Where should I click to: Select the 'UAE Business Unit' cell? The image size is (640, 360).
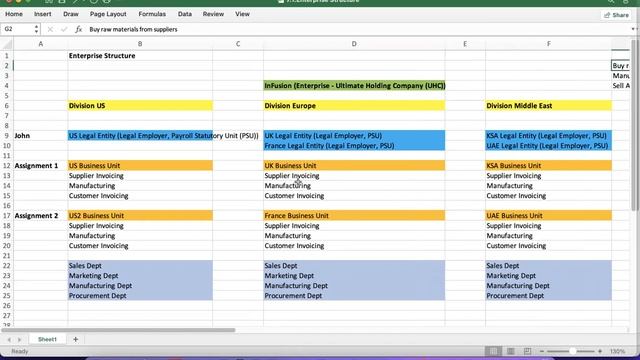[x=549, y=216]
